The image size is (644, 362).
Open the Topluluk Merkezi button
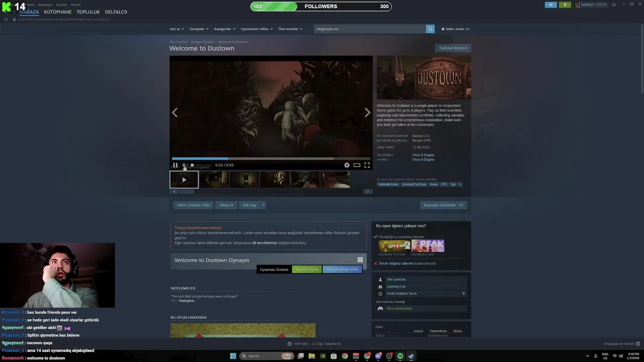[x=453, y=48]
